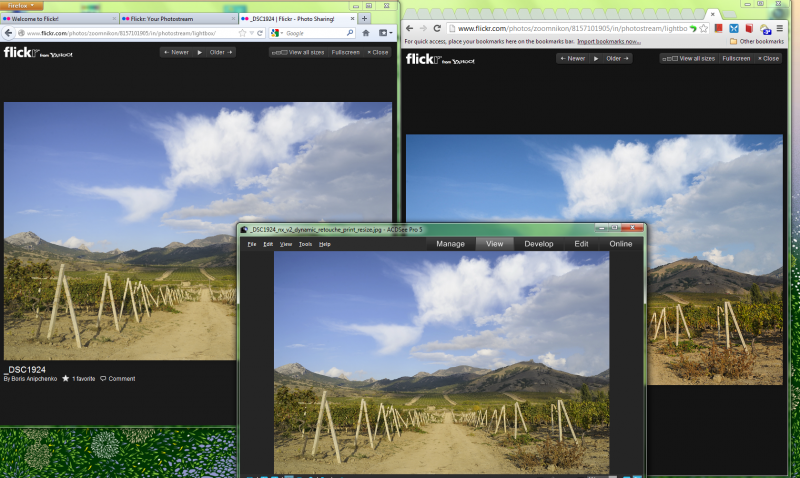Click the Flickr logo in Firefox window
The width and height of the screenshot is (800, 478).
coord(38,53)
